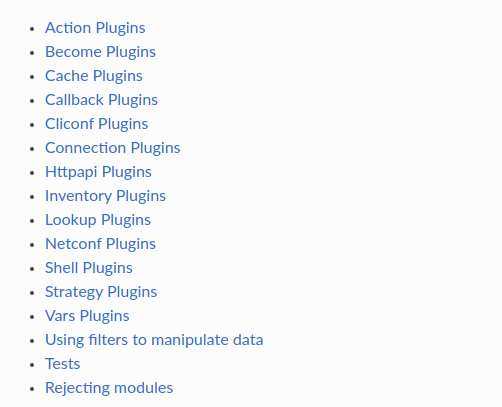Go to Shell Plugins
The image size is (502, 407).
tap(89, 268)
